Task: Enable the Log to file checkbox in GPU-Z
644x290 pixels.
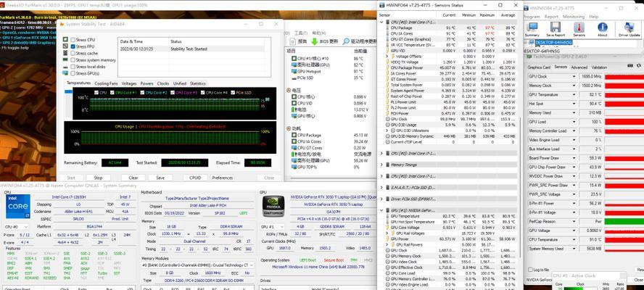Action: coord(530,270)
